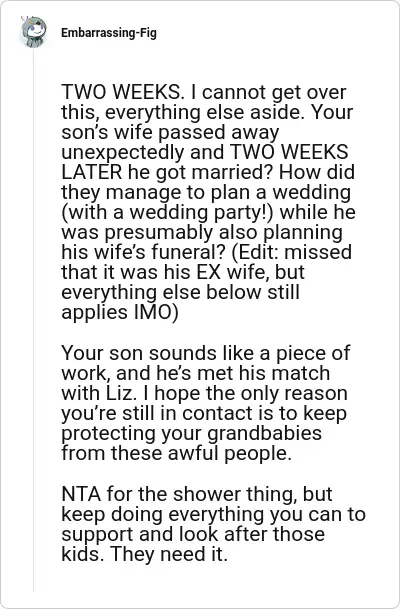Click the line "from these awful people."
The image size is (400, 609).
(x=176, y=453)
